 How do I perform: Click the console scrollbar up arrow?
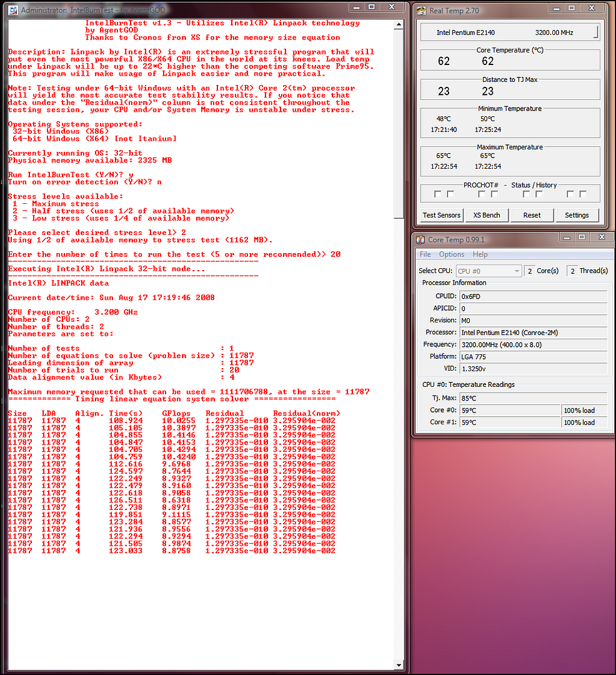[400, 26]
